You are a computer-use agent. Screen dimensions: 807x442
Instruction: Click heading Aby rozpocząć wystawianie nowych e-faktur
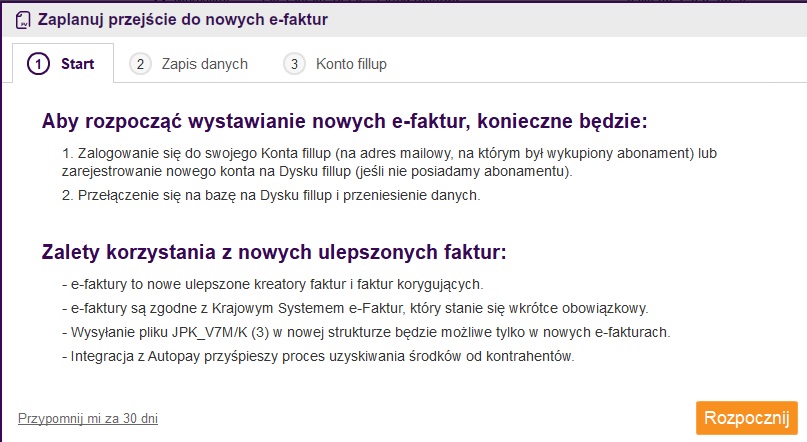click(344, 121)
